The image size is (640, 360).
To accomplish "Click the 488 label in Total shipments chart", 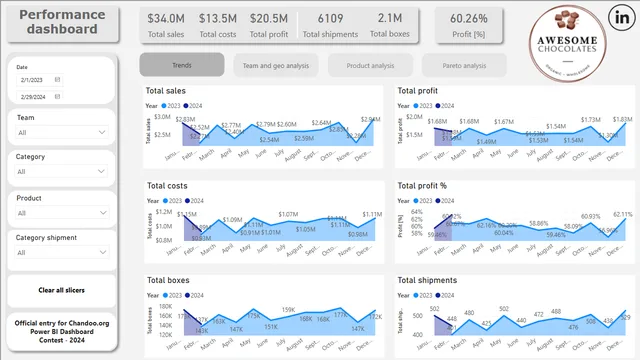I will tap(556, 311).
